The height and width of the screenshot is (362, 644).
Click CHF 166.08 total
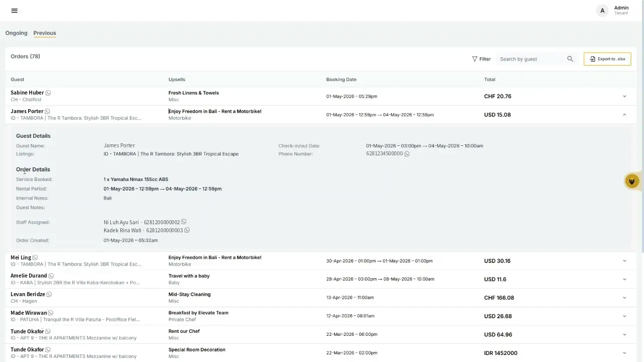[499, 298]
